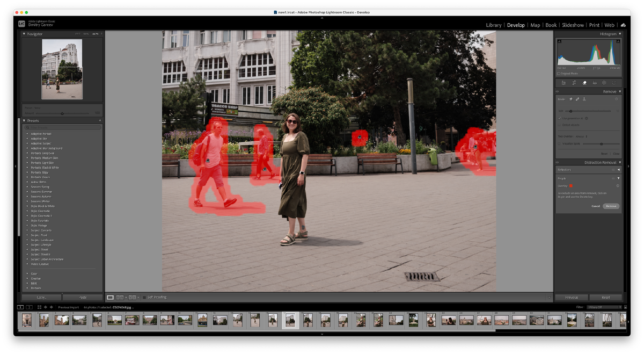Switch to the Map module
Image resolution: width=644 pixels, height=354 pixels.
point(535,25)
